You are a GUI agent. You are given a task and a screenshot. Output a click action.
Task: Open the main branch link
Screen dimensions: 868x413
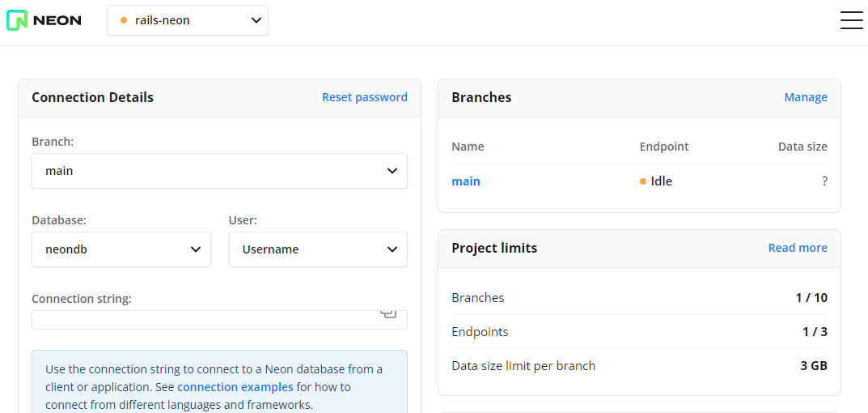point(466,181)
